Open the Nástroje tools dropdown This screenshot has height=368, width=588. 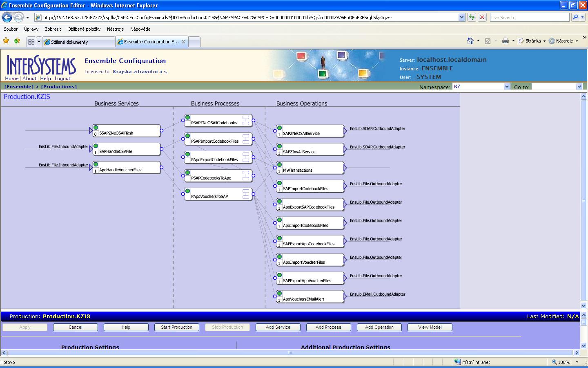tap(564, 41)
